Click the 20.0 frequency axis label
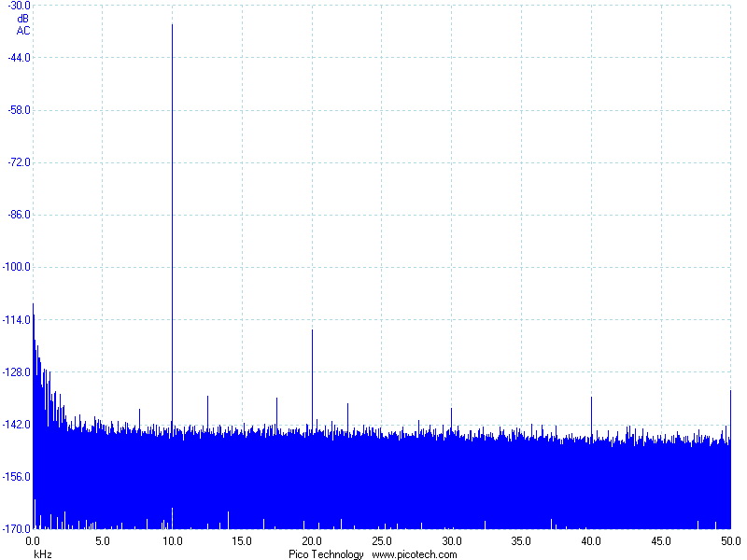 [312, 541]
